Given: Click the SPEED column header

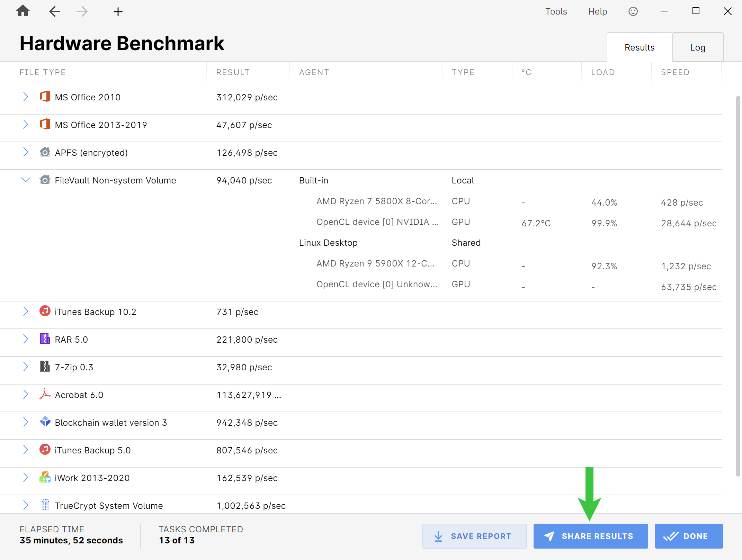Looking at the screenshot, I should 675,72.
